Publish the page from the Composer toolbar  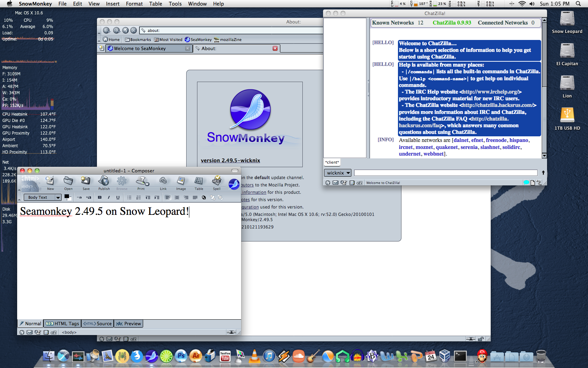(x=104, y=183)
